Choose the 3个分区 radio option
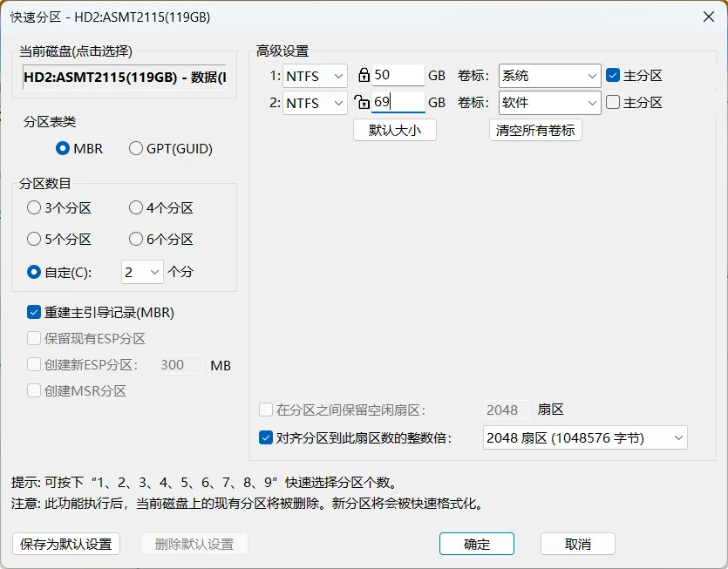728x569 pixels. click(x=59, y=207)
